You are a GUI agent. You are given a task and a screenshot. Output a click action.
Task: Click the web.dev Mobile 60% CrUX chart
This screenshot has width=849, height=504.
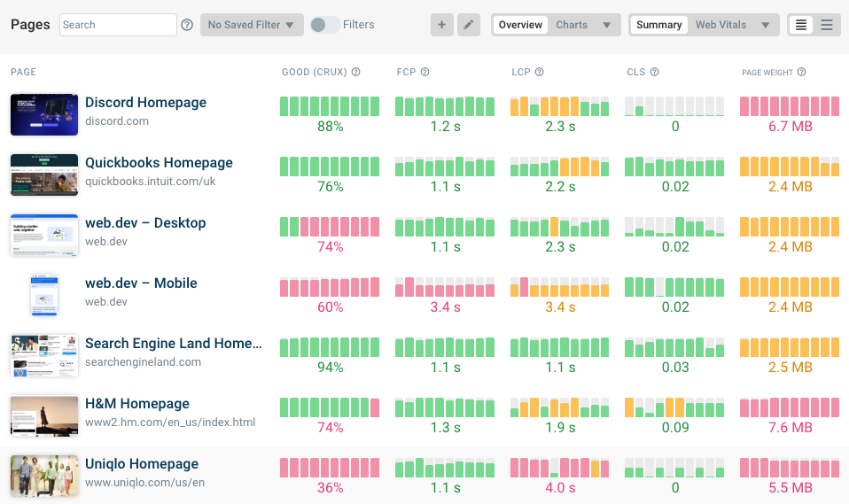click(330, 287)
